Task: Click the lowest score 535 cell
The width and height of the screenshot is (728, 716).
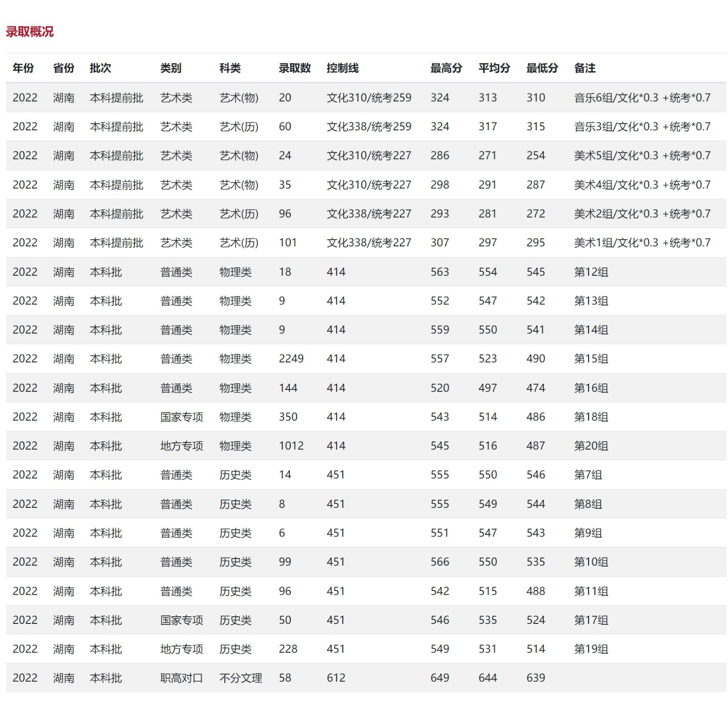Action: [536, 562]
